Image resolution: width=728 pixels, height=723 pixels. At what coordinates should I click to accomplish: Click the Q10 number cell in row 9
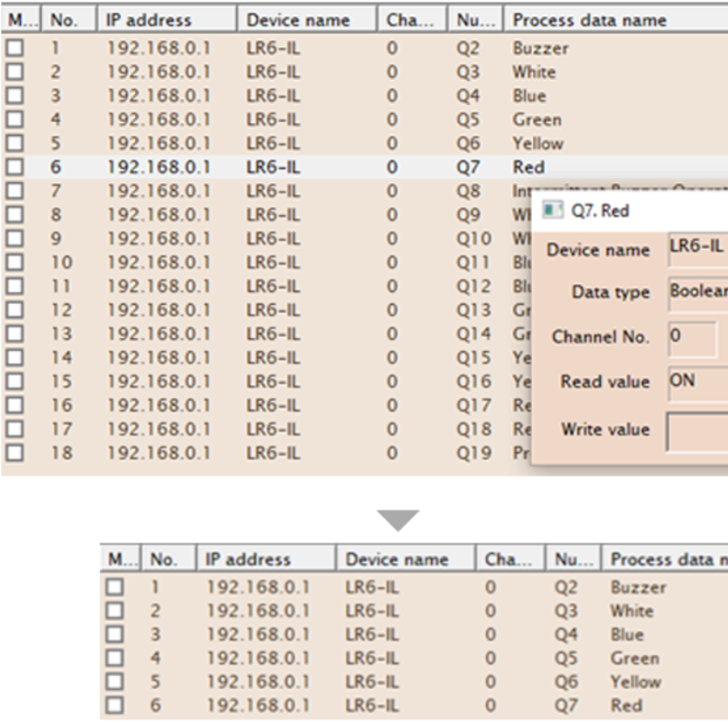click(x=474, y=238)
